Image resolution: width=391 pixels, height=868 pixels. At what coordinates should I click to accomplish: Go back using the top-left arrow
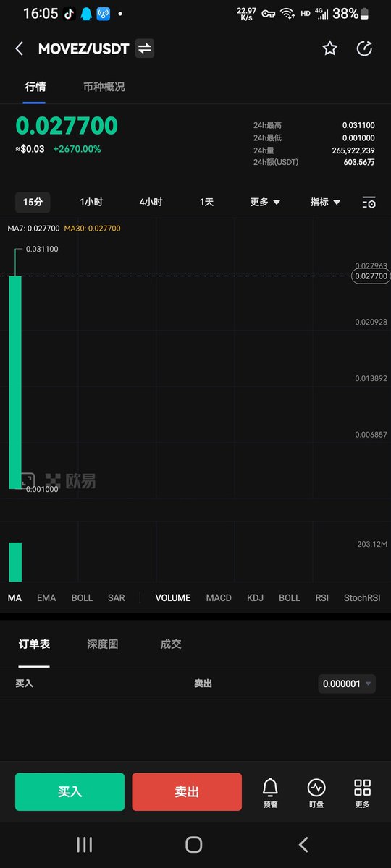click(20, 48)
